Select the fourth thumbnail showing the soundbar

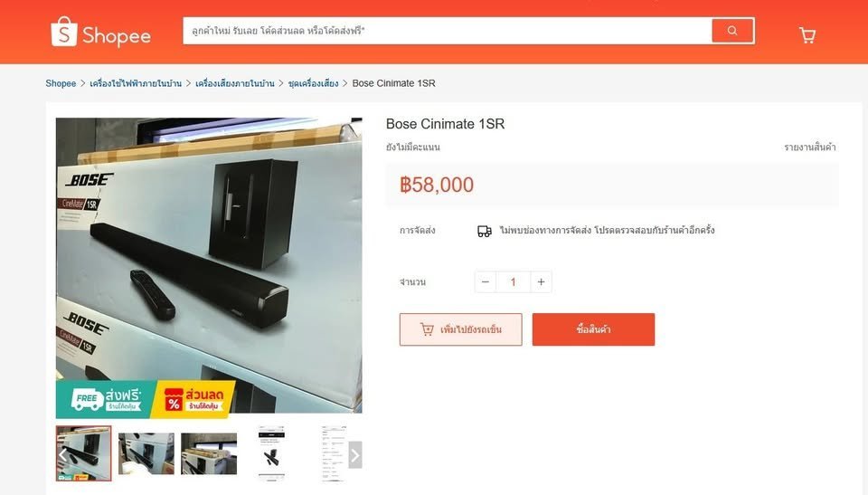(x=271, y=453)
